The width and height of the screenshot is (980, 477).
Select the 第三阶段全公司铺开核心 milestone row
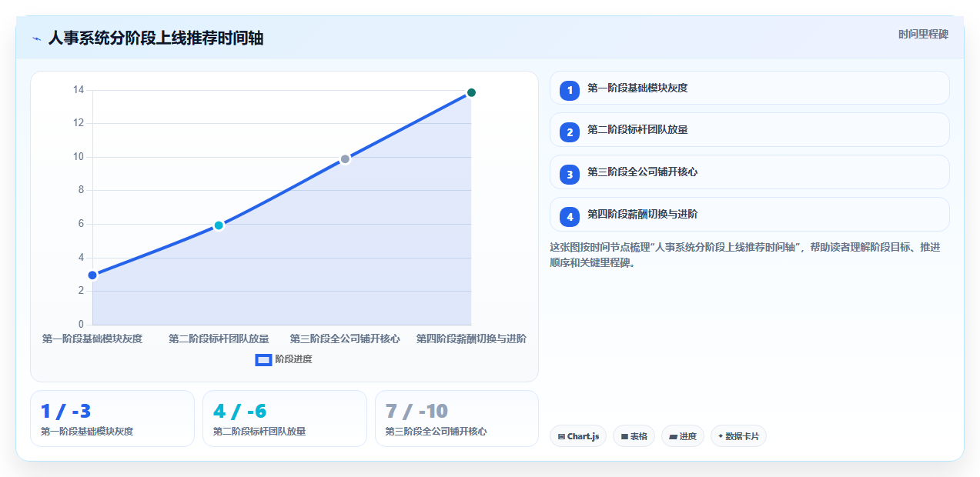point(749,172)
